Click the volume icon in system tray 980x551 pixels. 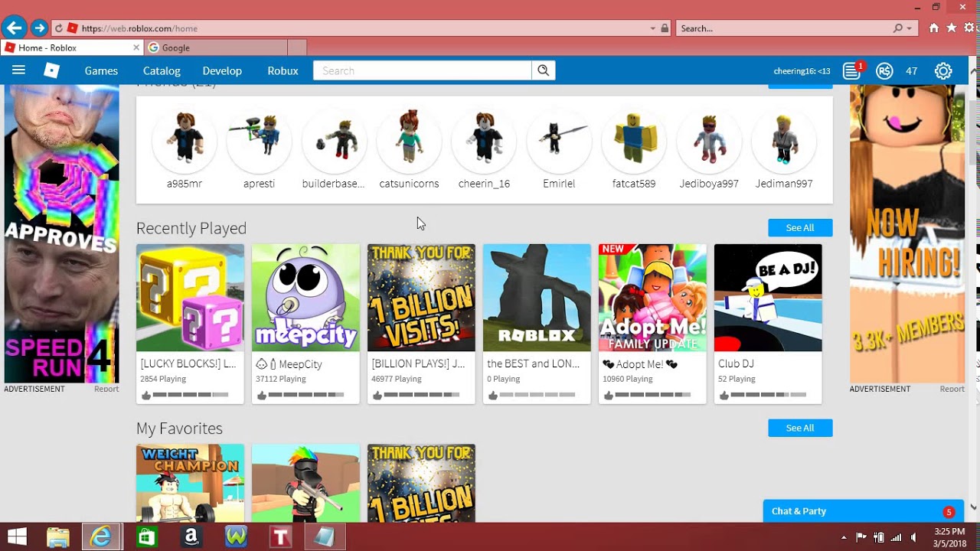point(913,537)
